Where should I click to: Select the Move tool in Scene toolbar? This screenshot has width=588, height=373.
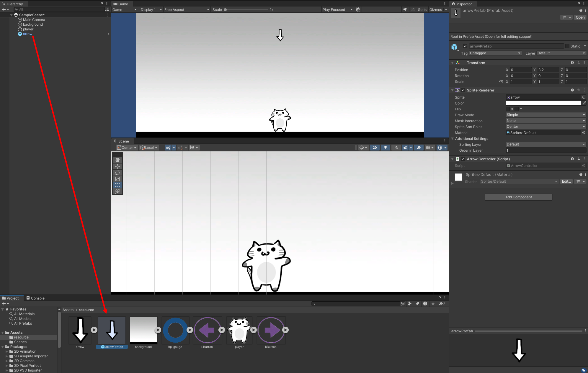(117, 166)
